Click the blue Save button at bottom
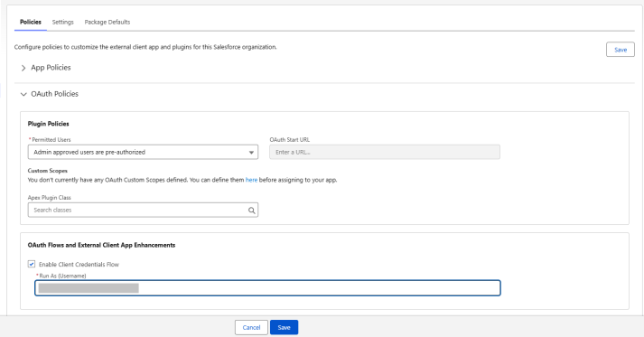This screenshot has width=644, height=337. tap(284, 328)
